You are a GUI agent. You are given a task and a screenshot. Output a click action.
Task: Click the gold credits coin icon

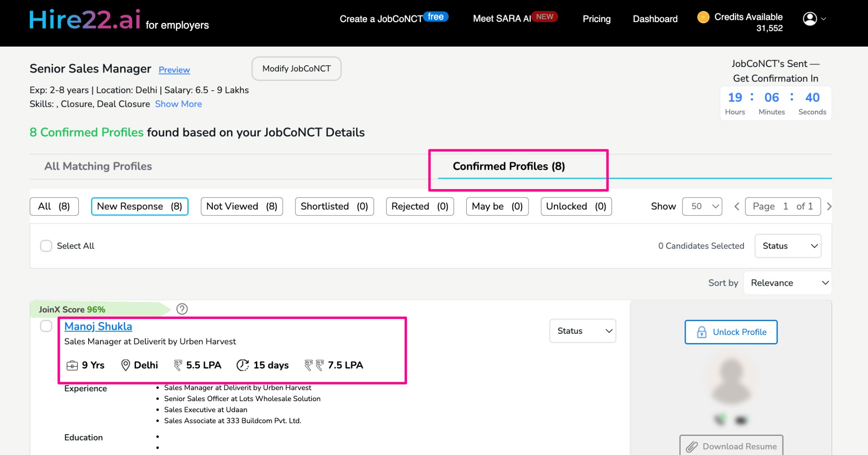(703, 17)
